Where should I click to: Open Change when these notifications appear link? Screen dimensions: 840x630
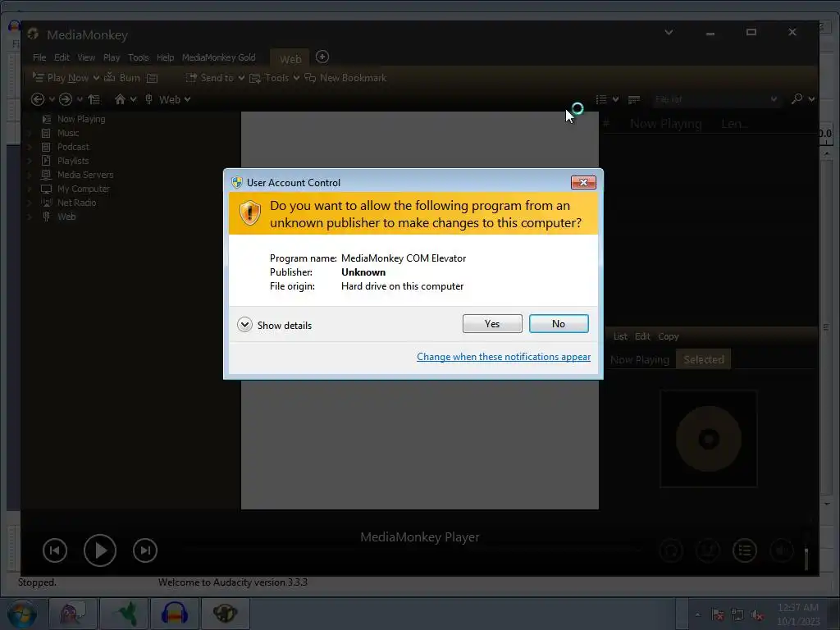pos(504,357)
